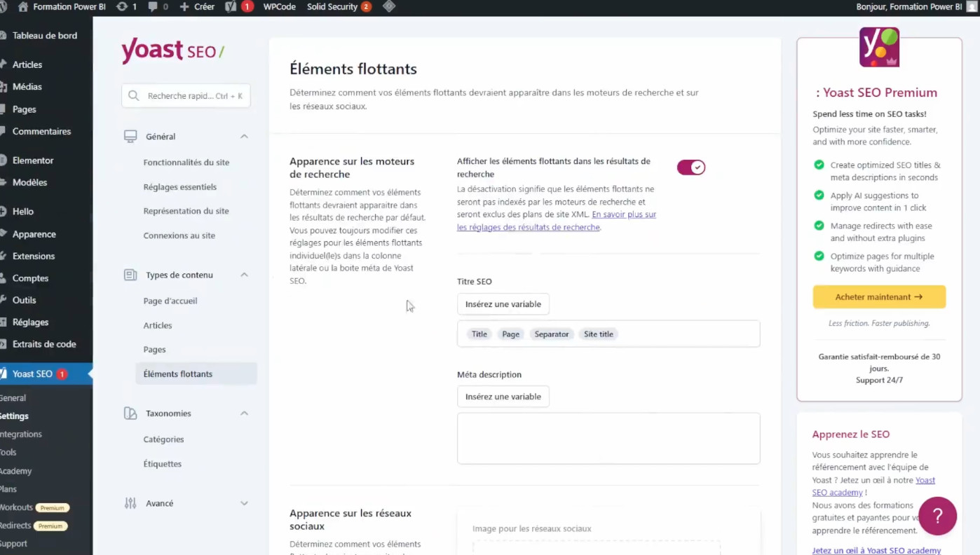Click the diamond icon in the admin bar
The image size is (980, 555).
tap(389, 7)
